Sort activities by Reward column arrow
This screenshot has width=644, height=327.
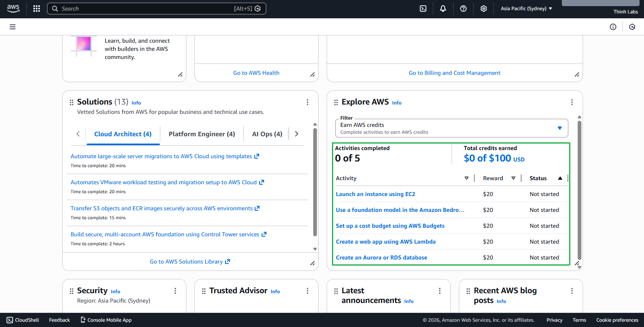pos(513,178)
